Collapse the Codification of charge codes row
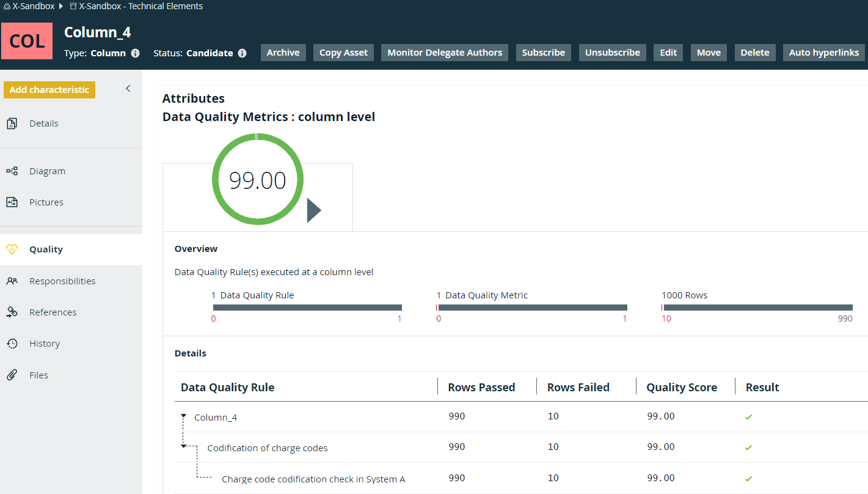868x494 pixels. coord(183,446)
